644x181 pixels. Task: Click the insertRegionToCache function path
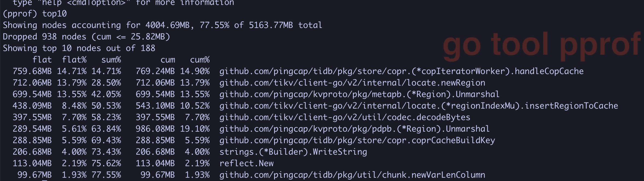[x=419, y=106]
